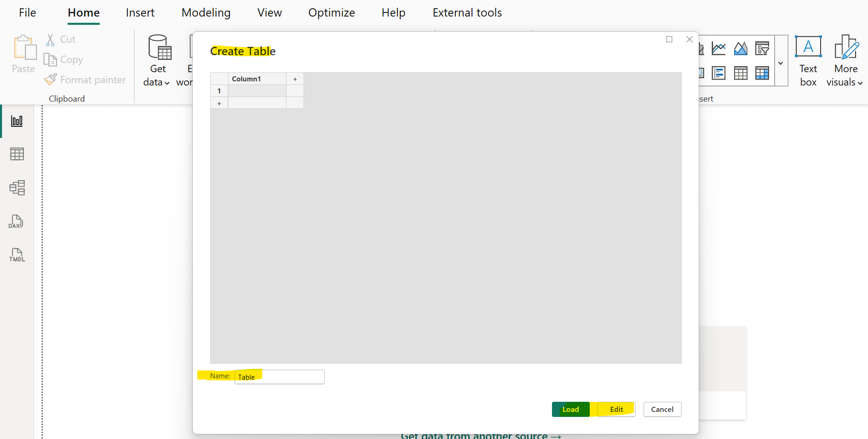Image resolution: width=868 pixels, height=439 pixels.
Task: Insert a Table visual from the ribbon
Action: (741, 73)
